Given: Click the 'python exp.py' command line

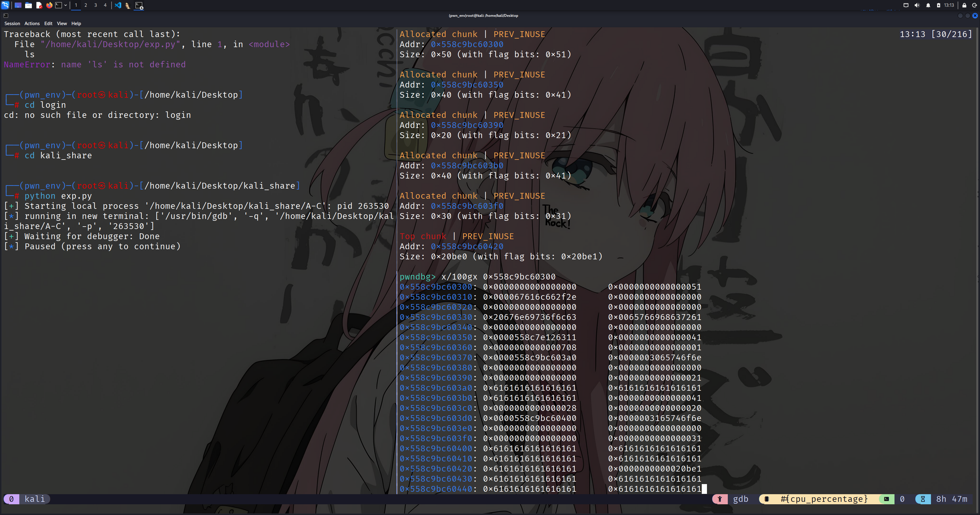Looking at the screenshot, I should [x=58, y=196].
